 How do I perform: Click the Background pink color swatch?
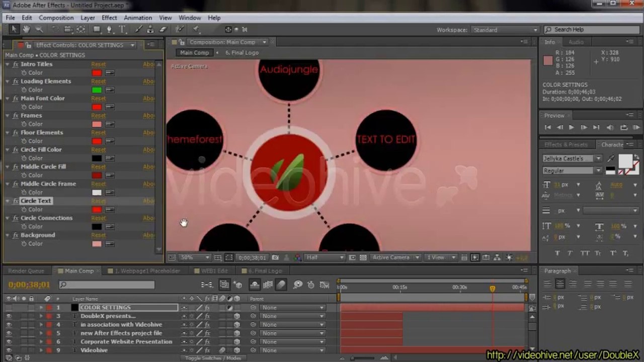[97, 244]
